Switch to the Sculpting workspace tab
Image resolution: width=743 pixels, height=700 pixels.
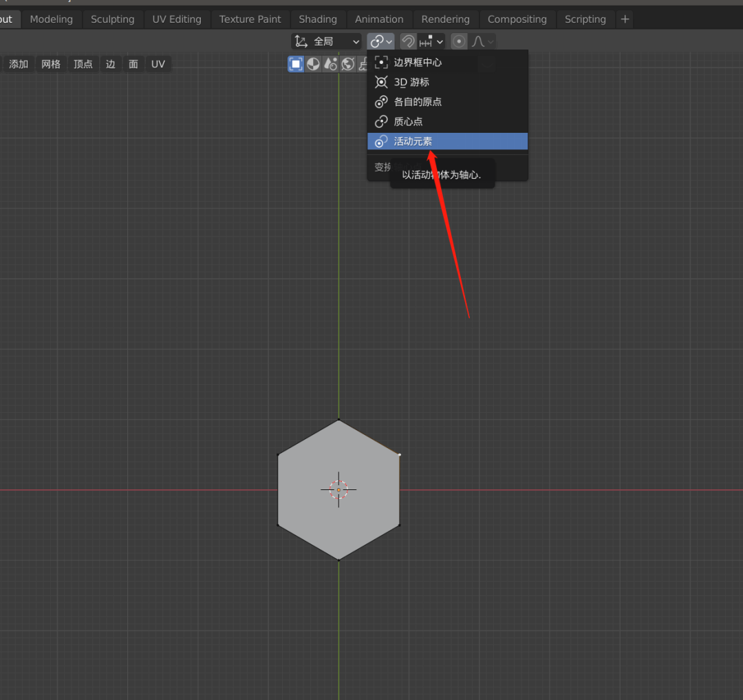click(x=112, y=19)
